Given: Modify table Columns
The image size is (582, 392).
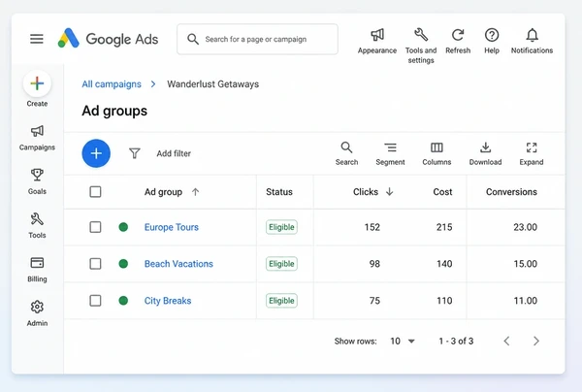Looking at the screenshot, I should [436, 153].
